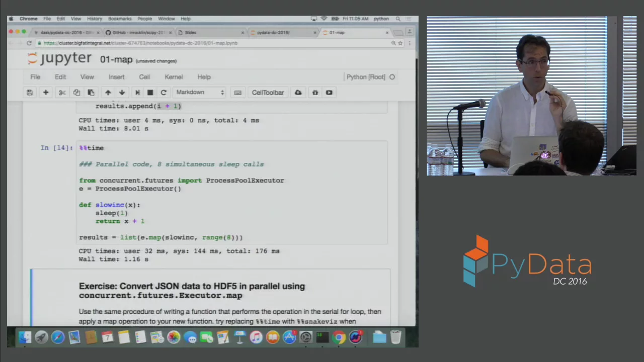This screenshot has height=362, width=644.
Task: Click the results = list(e.map(...)) code line
Action: pos(160,237)
